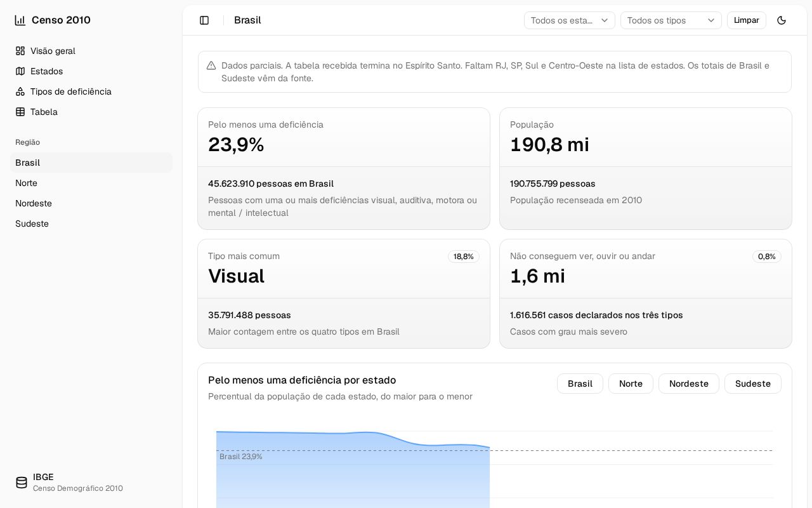Click the Limpar button
The height and width of the screenshot is (508, 812).
click(x=747, y=20)
